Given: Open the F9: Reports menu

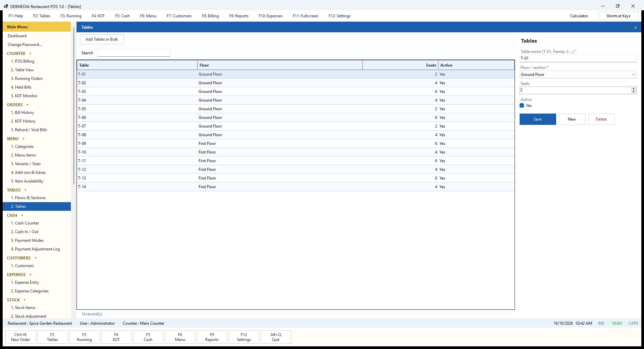Looking at the screenshot, I should coord(239,16).
